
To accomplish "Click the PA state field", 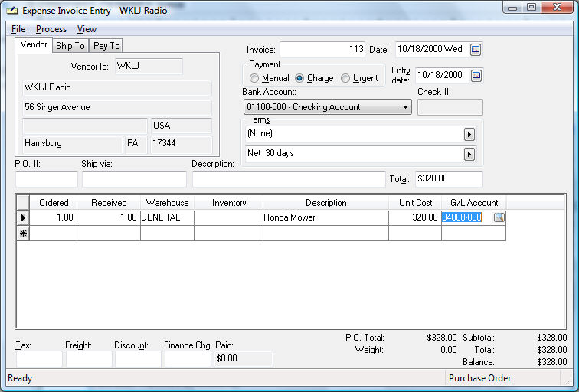I will point(136,144).
